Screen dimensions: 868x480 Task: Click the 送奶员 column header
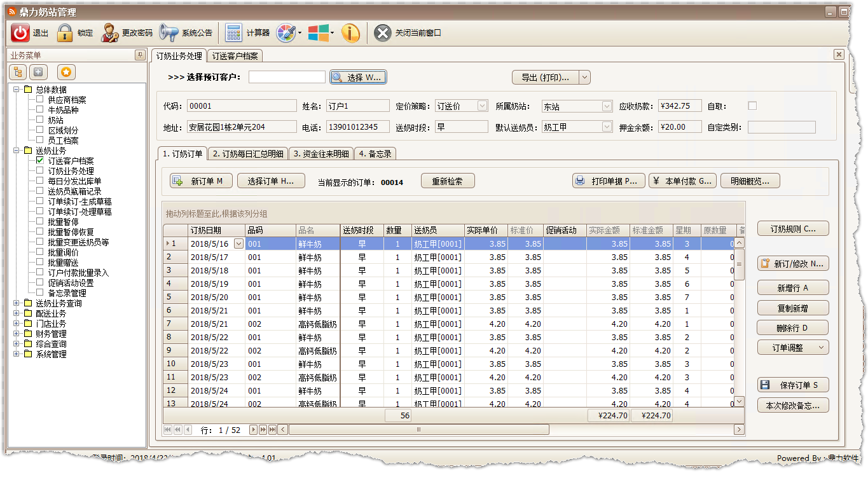pos(437,230)
